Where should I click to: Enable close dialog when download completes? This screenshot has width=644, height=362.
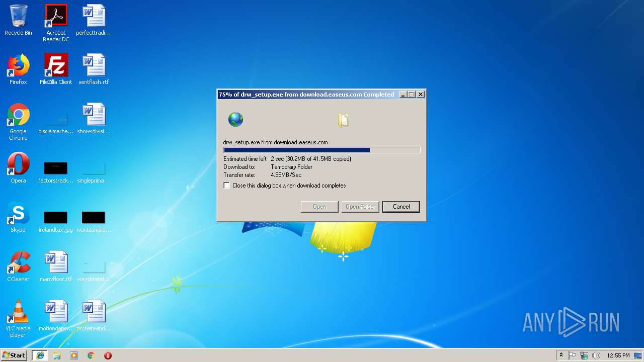227,186
